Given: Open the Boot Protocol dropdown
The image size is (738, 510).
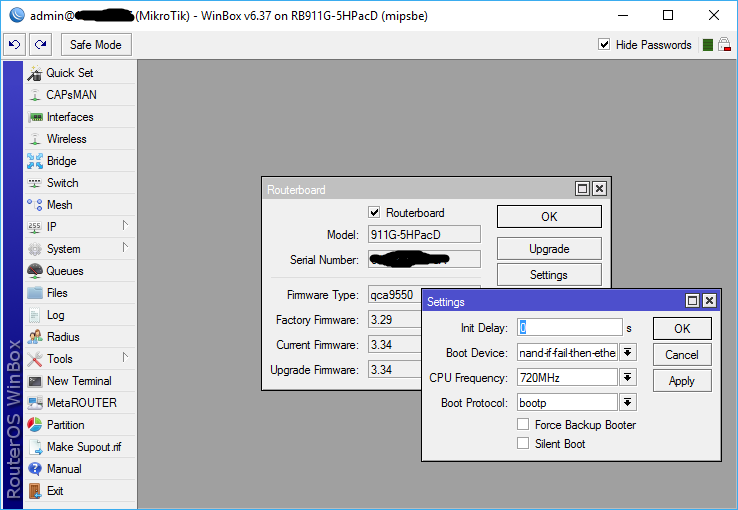Looking at the screenshot, I should pos(628,402).
